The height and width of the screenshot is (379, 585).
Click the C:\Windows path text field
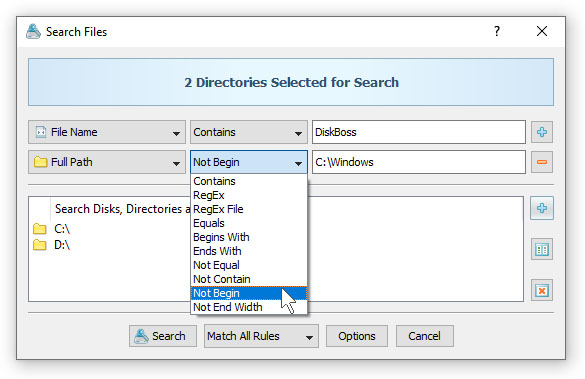coord(419,162)
